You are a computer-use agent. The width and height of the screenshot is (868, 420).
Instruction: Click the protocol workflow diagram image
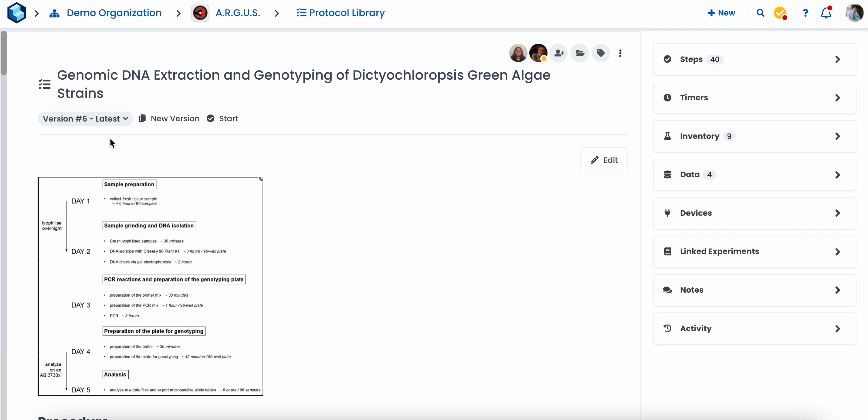150,286
